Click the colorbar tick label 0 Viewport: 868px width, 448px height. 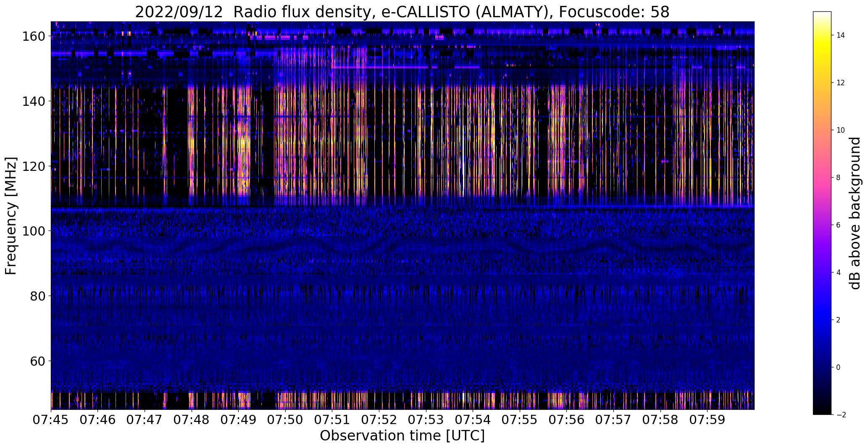(838, 367)
